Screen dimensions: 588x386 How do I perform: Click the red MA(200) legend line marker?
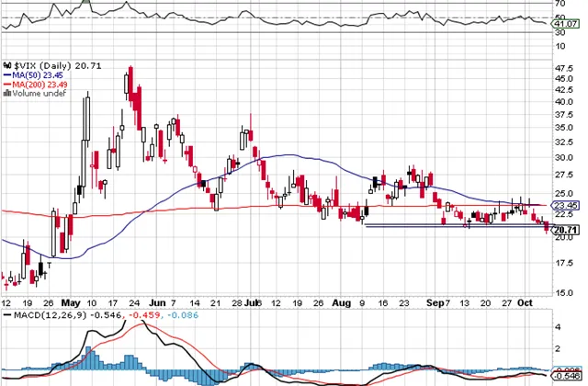6,84
